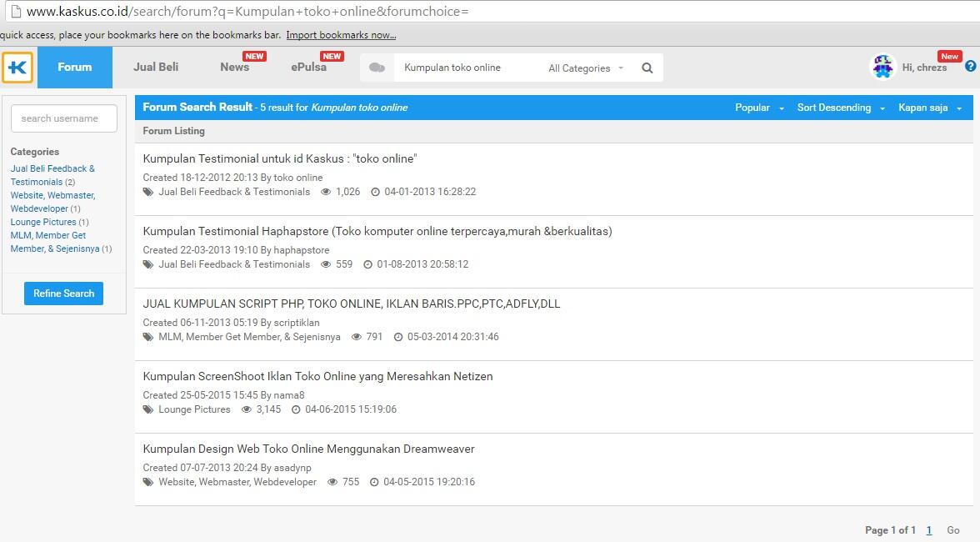
Task: Click Forum Listing heading
Action: tap(173, 131)
